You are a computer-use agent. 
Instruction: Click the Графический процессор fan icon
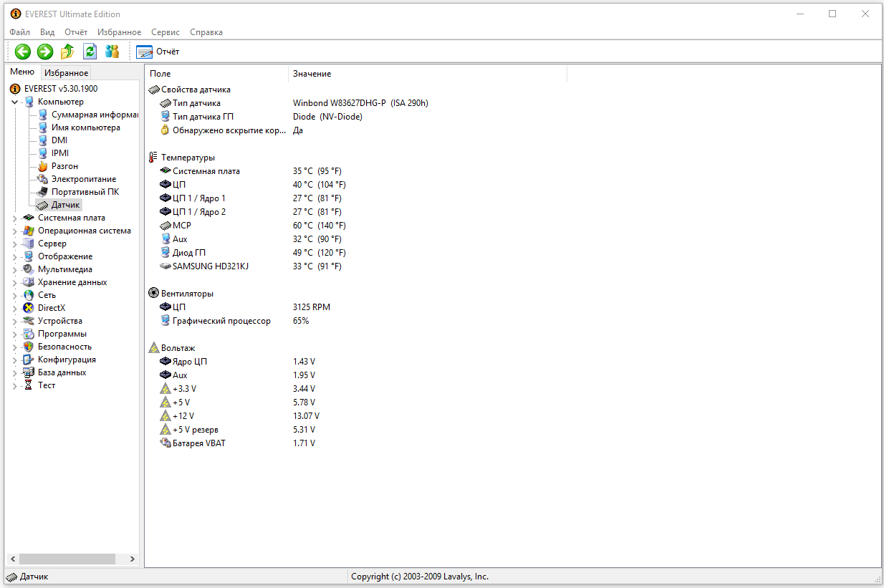pos(165,321)
